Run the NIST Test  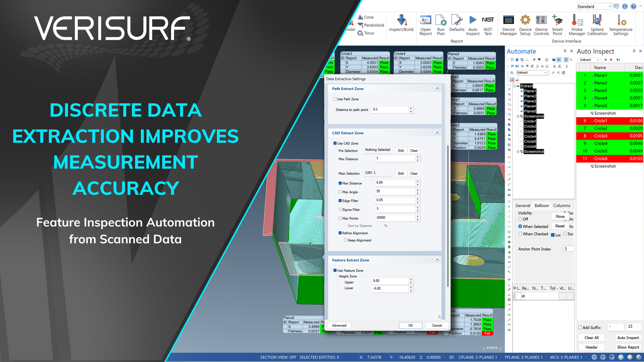pos(488,25)
